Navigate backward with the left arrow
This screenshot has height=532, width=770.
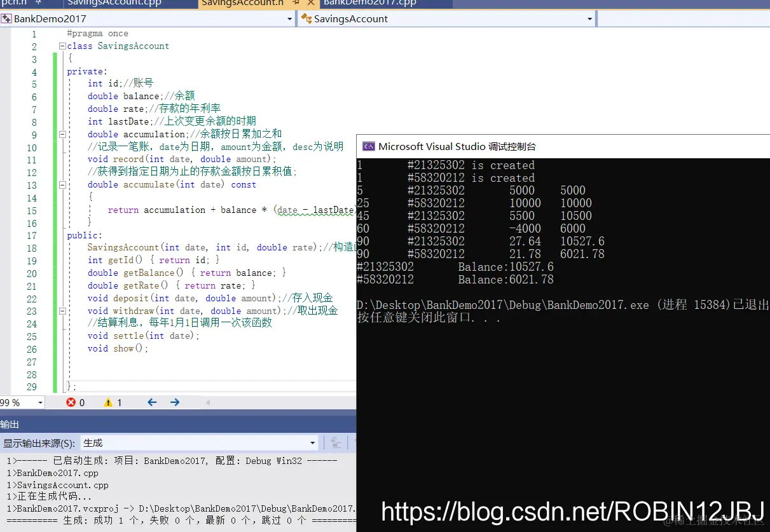coord(152,402)
